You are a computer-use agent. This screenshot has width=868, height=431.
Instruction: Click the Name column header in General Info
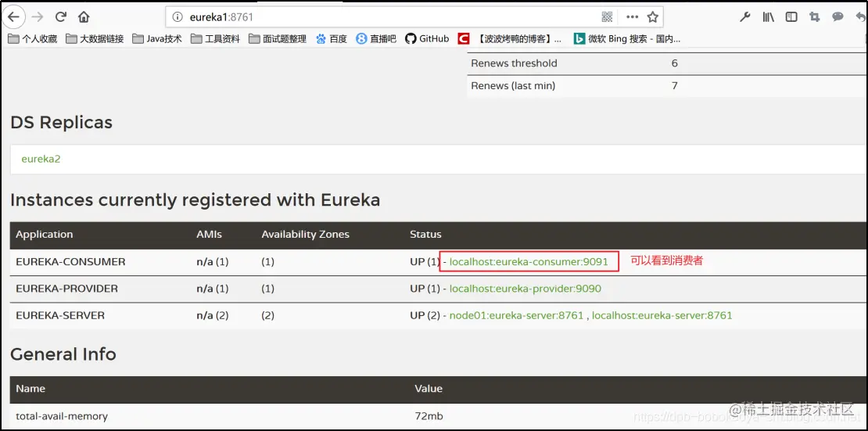30,388
